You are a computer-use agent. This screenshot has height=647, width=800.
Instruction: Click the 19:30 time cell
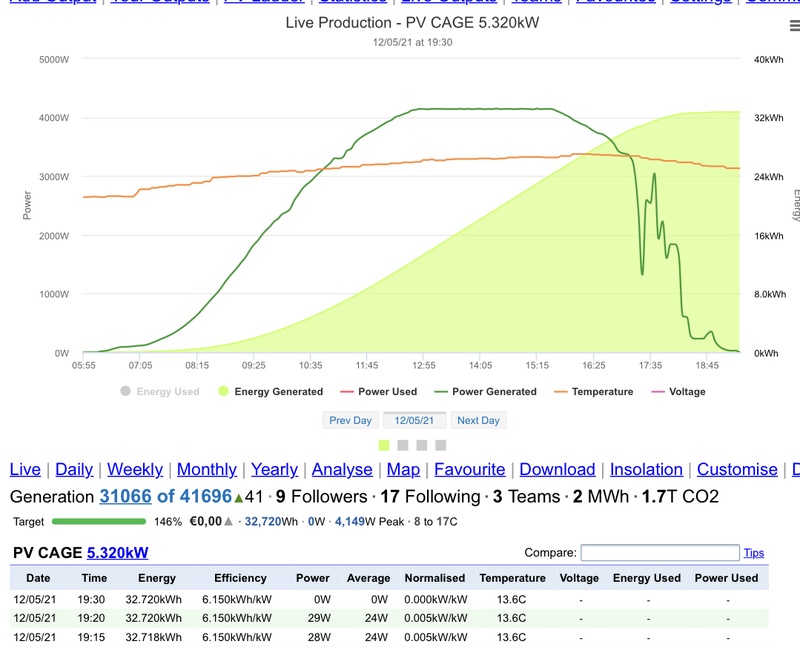coord(91,599)
